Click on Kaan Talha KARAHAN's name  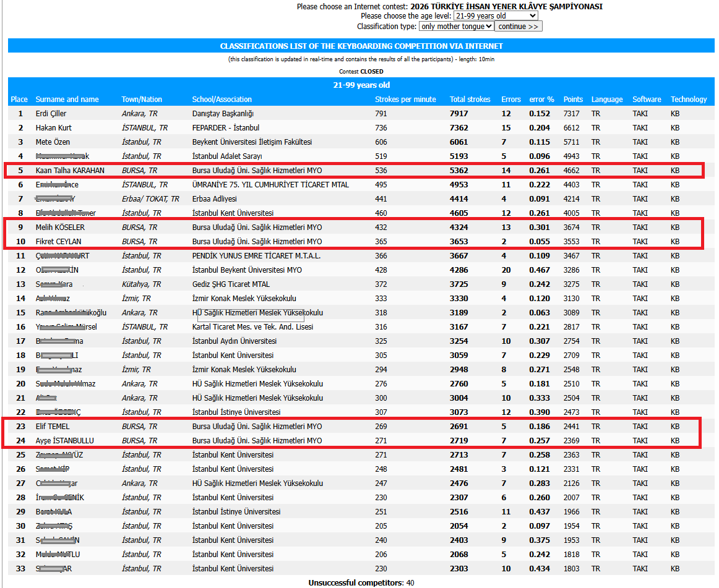[x=70, y=171]
